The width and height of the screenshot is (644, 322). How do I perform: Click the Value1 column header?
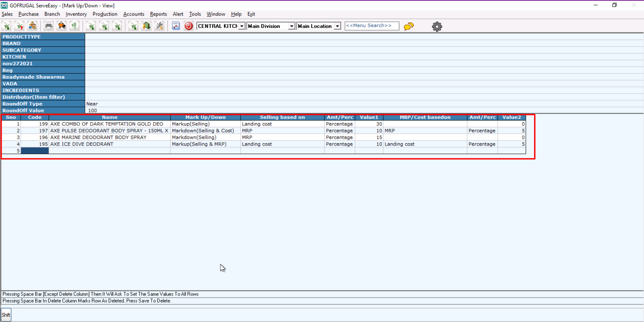pyautogui.click(x=369, y=117)
